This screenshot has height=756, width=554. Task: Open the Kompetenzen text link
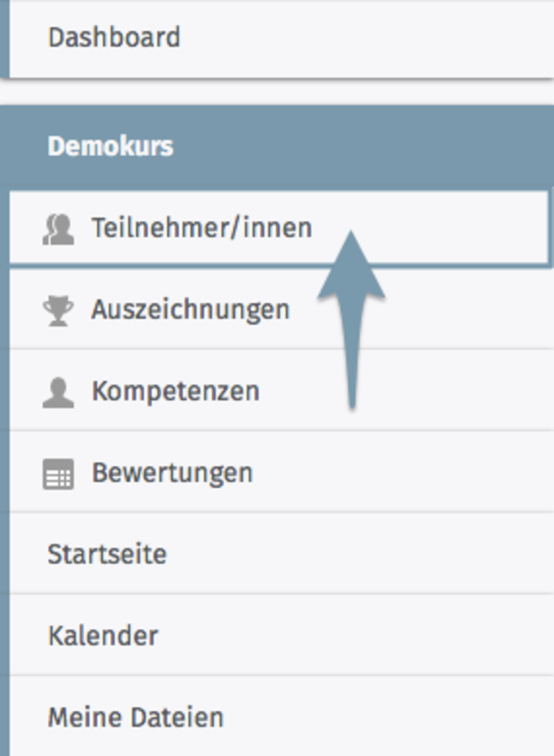[x=175, y=392]
